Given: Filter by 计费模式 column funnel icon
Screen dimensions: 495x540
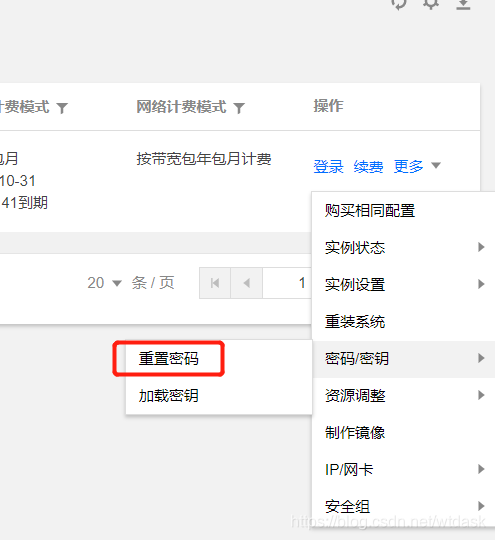Looking at the screenshot, I should [x=62, y=108].
